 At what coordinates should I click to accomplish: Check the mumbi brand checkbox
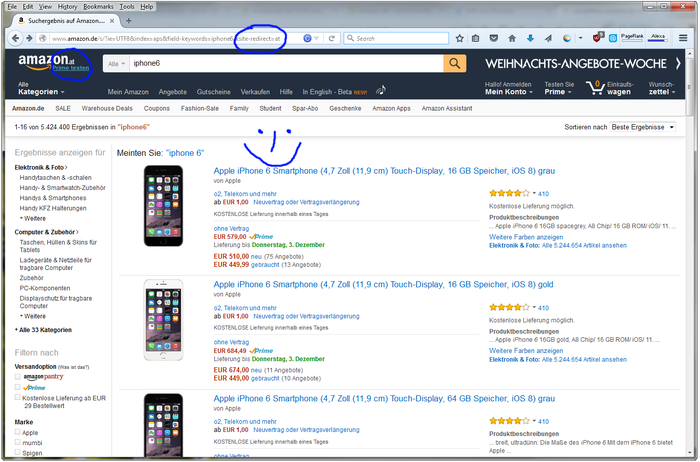point(17,442)
